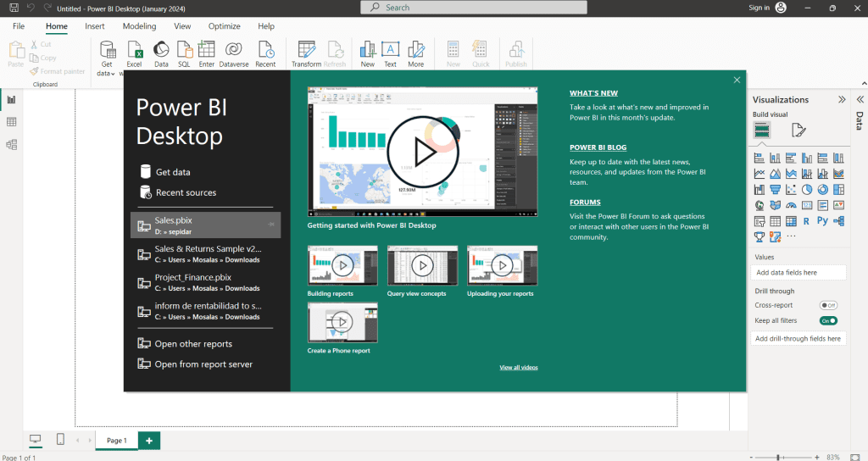Switch to Format visual pane icon
868x461 pixels.
[x=798, y=130]
